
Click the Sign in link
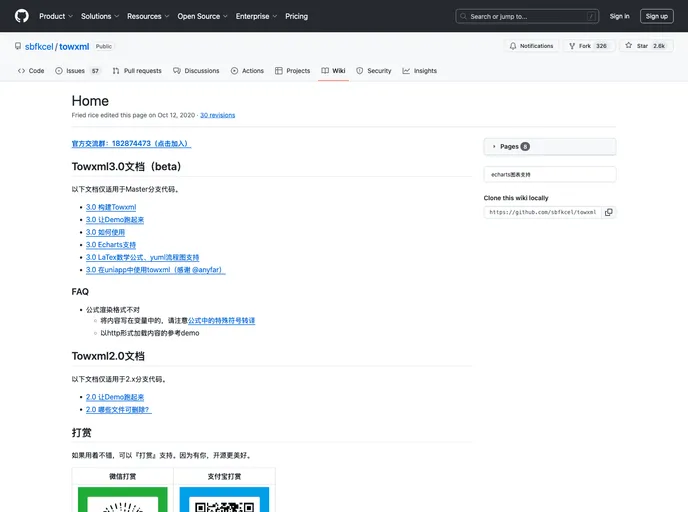620,16
